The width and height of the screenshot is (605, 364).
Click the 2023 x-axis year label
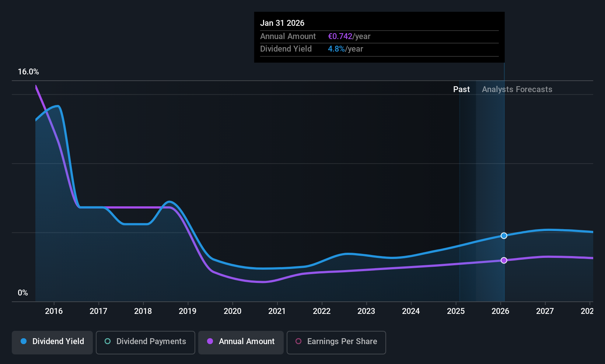[x=366, y=311]
